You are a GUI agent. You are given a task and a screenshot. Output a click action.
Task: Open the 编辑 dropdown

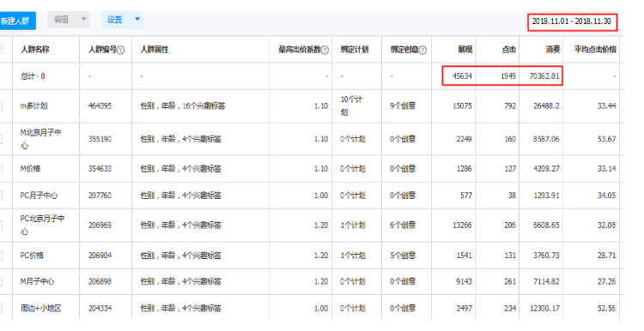click(68, 20)
